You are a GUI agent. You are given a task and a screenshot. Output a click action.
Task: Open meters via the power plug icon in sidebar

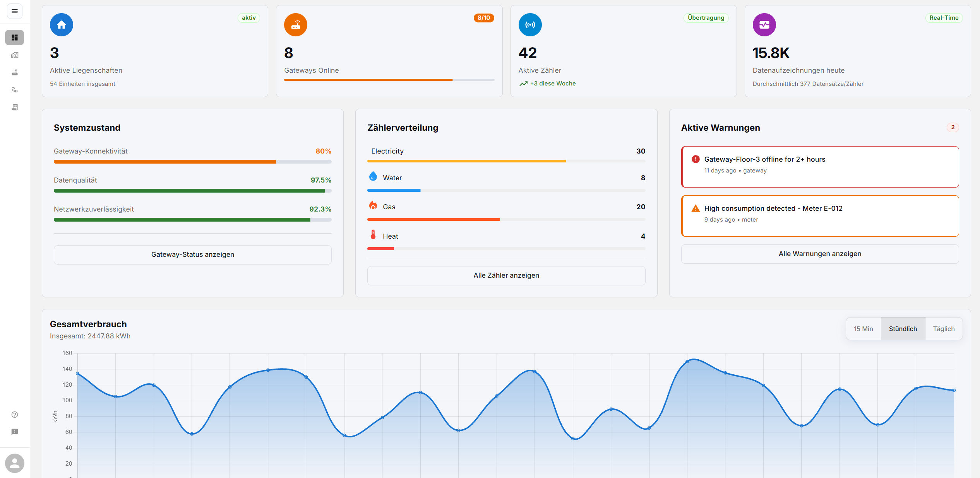(15, 90)
